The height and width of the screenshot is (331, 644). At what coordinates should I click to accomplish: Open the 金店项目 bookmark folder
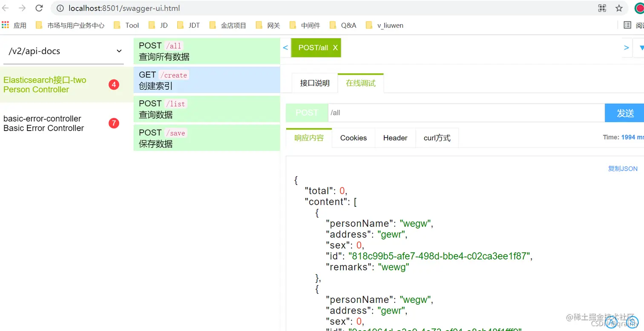pos(228,26)
